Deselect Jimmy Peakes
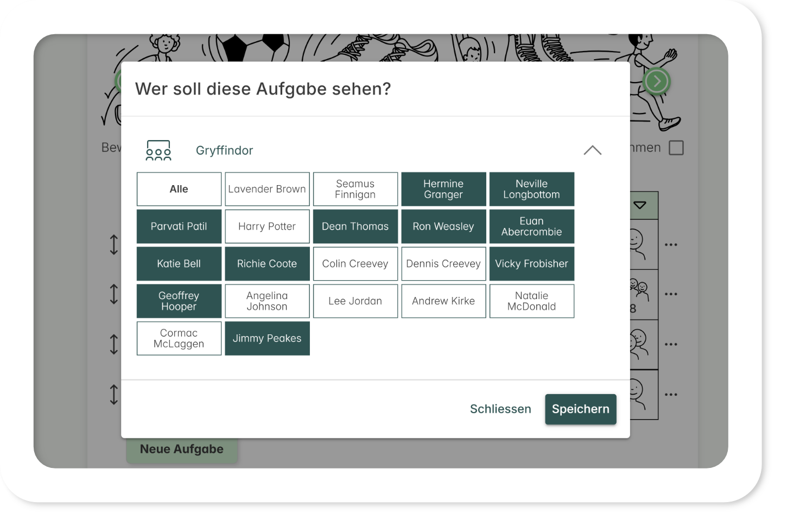The width and height of the screenshot is (787, 532). 267,338
